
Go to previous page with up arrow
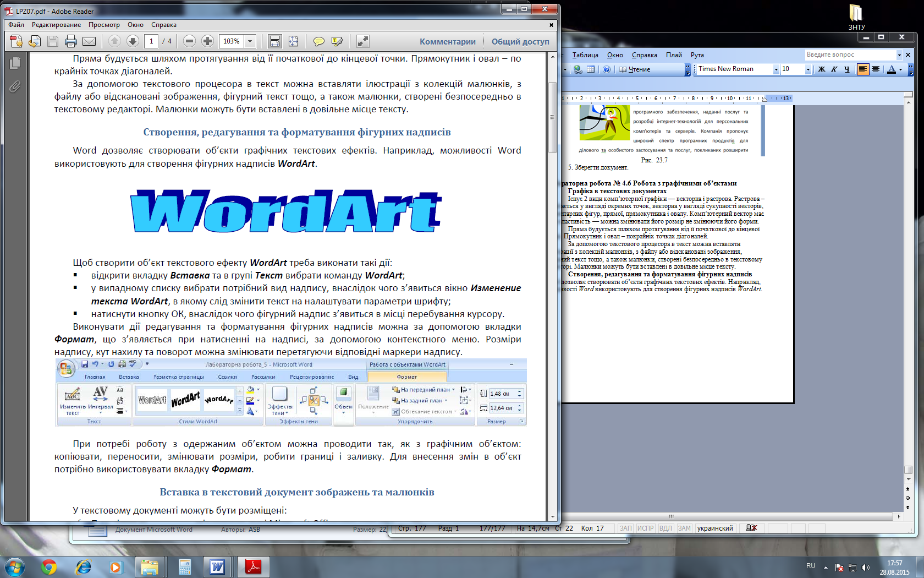click(114, 41)
